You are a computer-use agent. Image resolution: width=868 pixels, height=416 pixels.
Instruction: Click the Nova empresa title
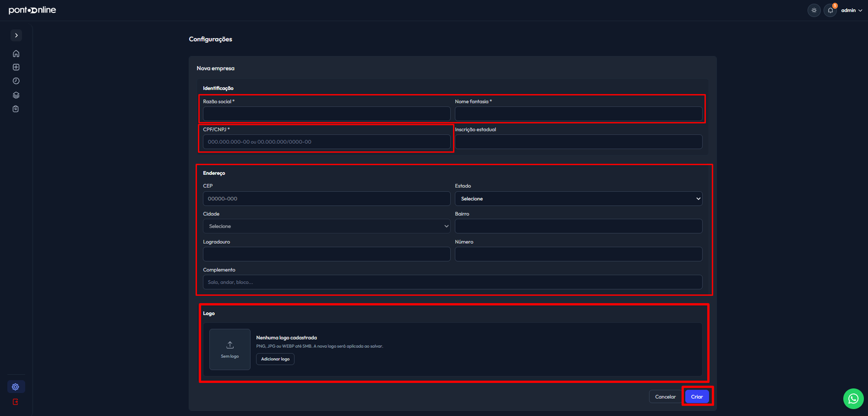click(215, 68)
